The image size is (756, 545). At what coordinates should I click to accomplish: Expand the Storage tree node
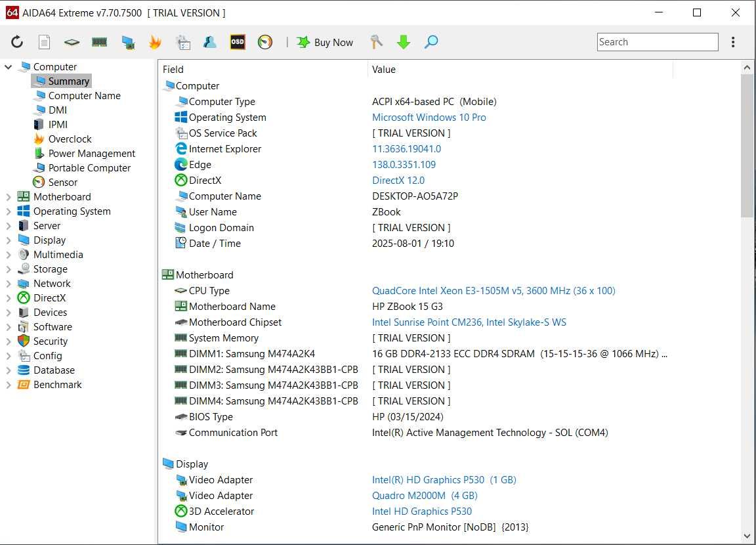[x=8, y=269]
